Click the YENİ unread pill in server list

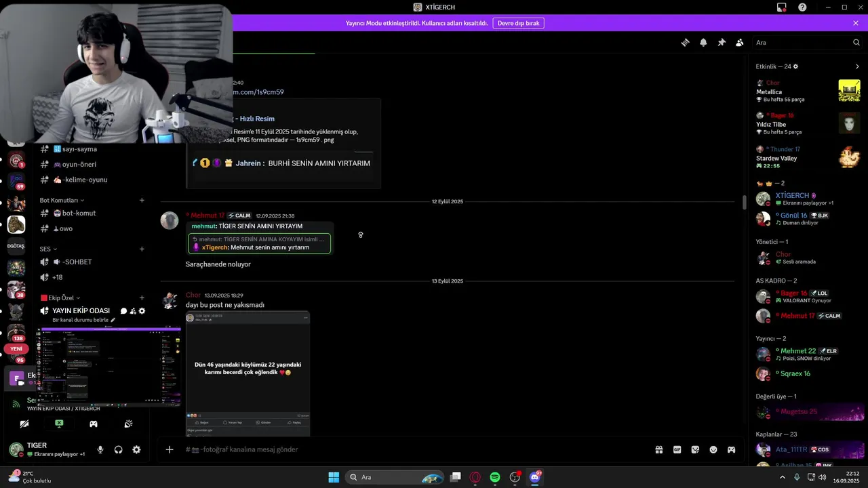click(16, 349)
